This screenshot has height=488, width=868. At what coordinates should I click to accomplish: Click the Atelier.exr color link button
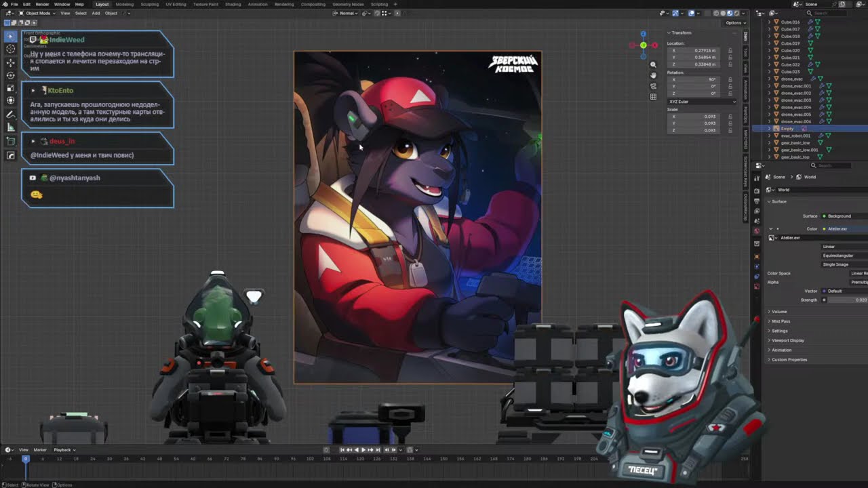click(844, 229)
